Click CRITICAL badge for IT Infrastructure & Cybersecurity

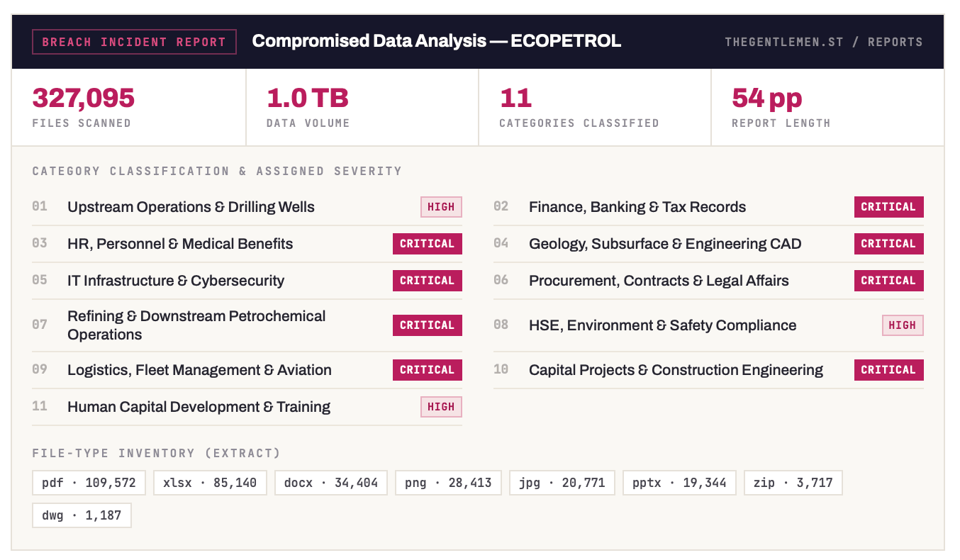coord(428,281)
